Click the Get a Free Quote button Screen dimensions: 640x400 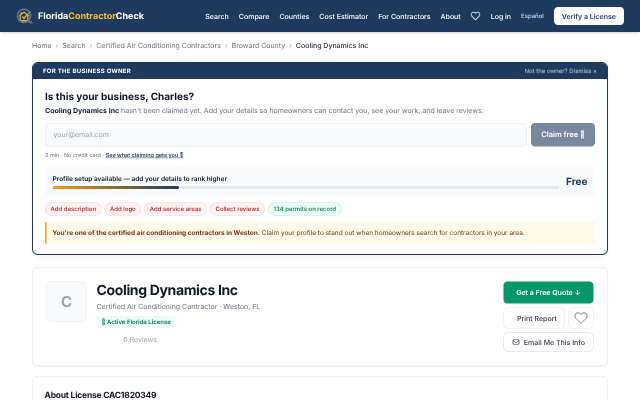tap(548, 292)
